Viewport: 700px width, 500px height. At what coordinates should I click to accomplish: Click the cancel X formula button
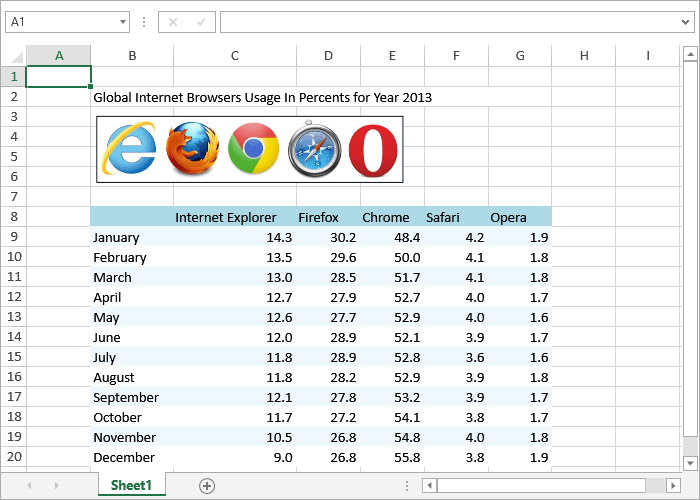coord(173,22)
